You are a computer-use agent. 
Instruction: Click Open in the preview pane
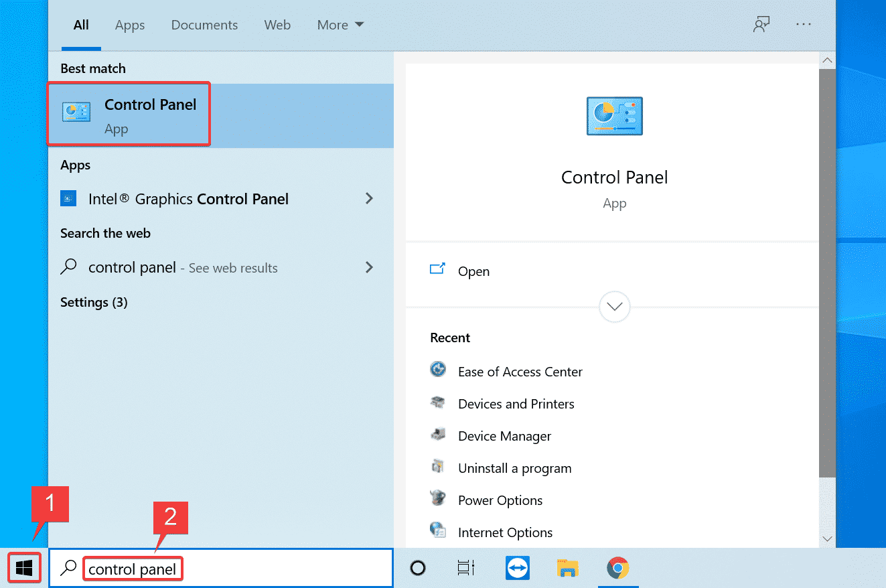pos(473,271)
